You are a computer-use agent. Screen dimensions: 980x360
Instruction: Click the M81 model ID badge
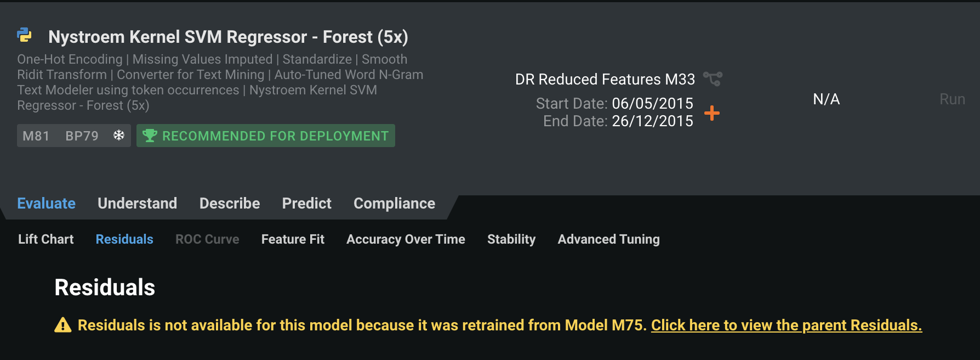tap(36, 136)
